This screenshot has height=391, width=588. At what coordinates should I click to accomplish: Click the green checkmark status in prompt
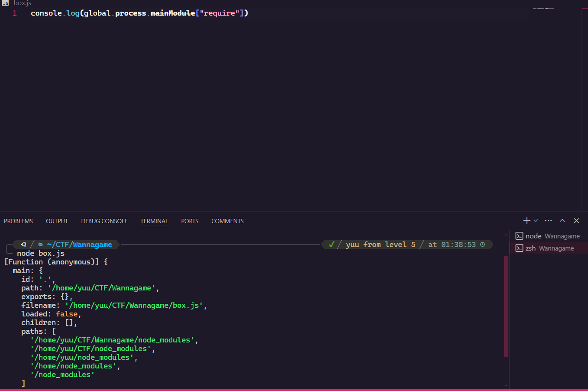point(331,244)
